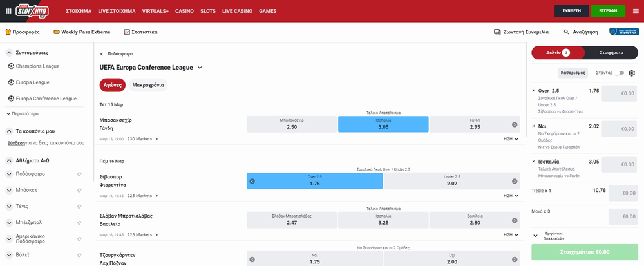Switch to Μακροχρόνια tab
Screen dimensions: 644x266
pyautogui.click(x=148, y=86)
